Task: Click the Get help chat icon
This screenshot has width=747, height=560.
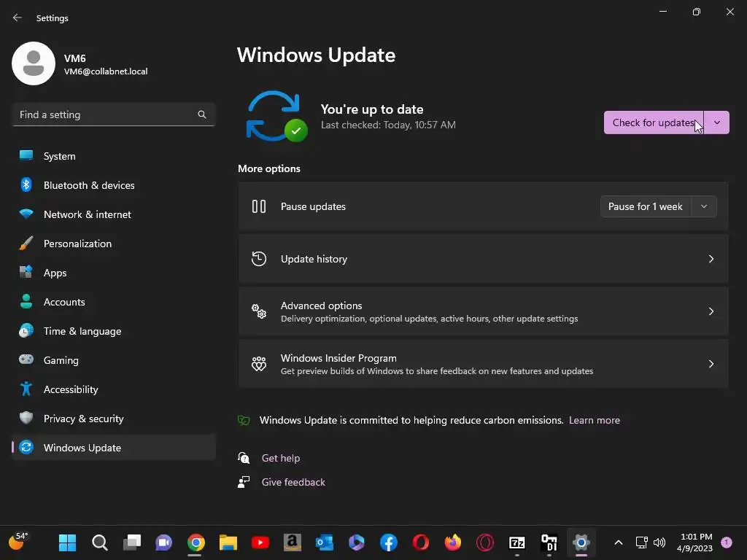Action: (244, 458)
